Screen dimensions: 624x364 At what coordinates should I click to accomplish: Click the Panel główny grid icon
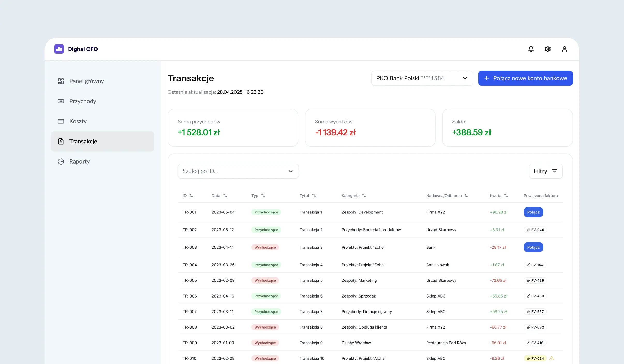[x=61, y=81]
